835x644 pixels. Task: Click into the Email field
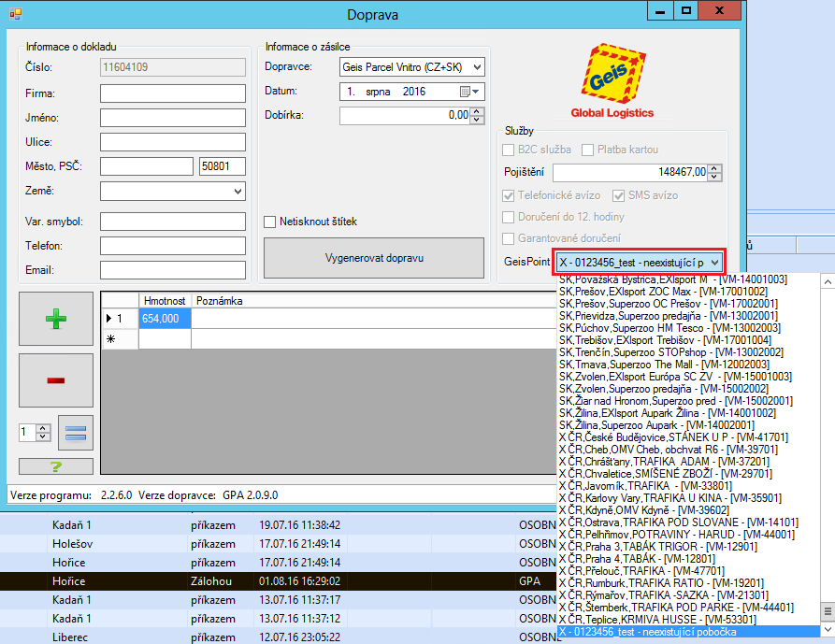pos(173,270)
